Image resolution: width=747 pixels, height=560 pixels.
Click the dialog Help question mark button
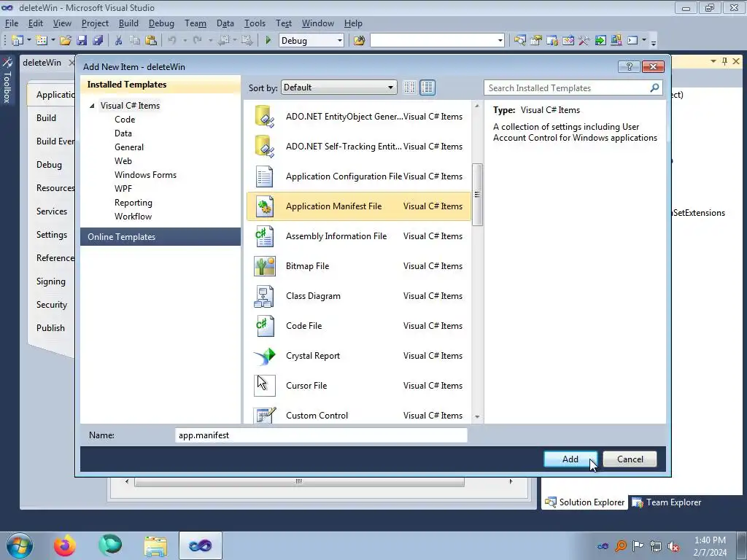629,66
